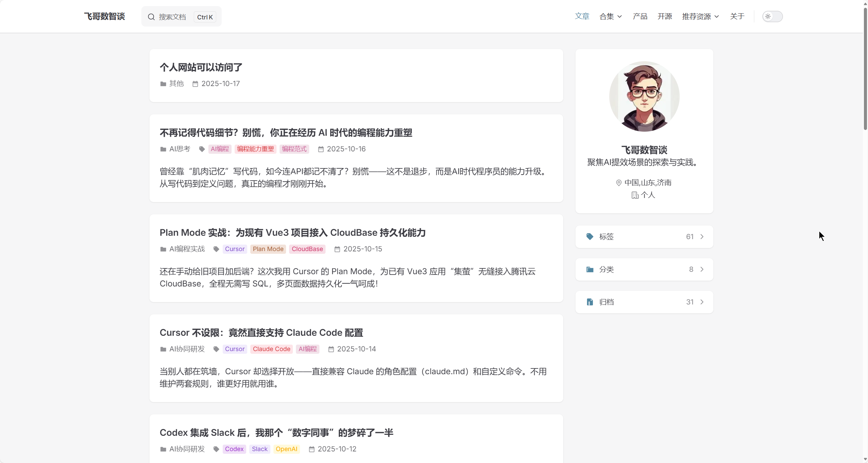Click the 搜索文档 search input field

click(x=174, y=17)
